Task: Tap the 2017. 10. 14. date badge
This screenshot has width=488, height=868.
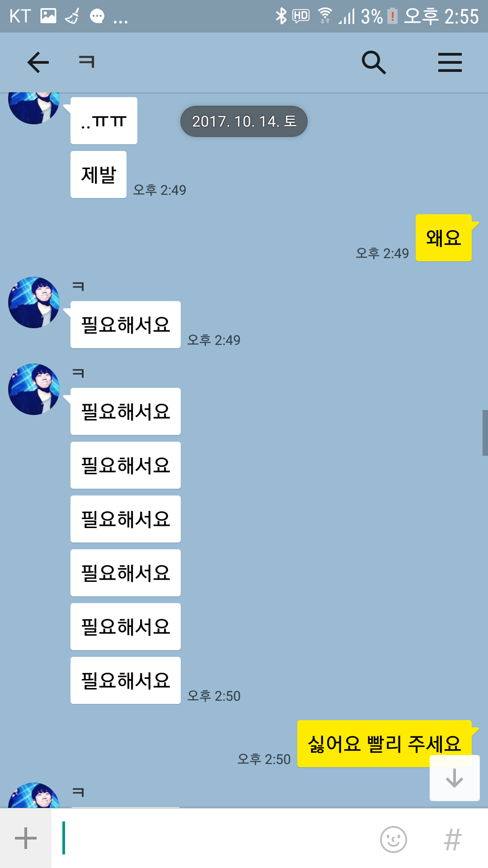Action: (244, 121)
